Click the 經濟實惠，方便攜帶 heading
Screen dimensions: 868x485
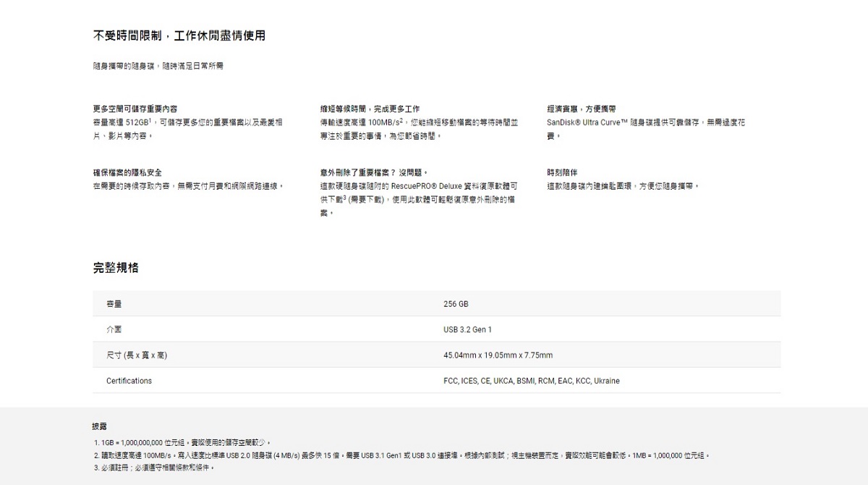582,109
